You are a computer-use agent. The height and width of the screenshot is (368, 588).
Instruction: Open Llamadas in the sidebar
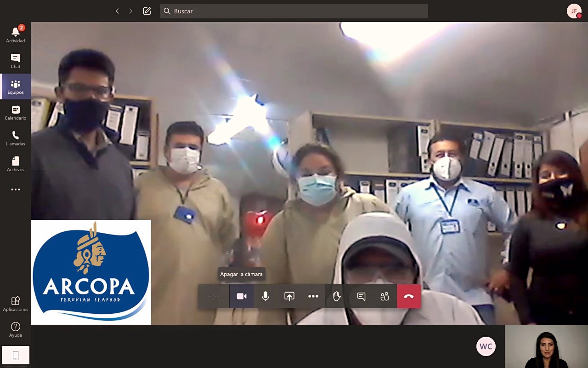coord(16,138)
